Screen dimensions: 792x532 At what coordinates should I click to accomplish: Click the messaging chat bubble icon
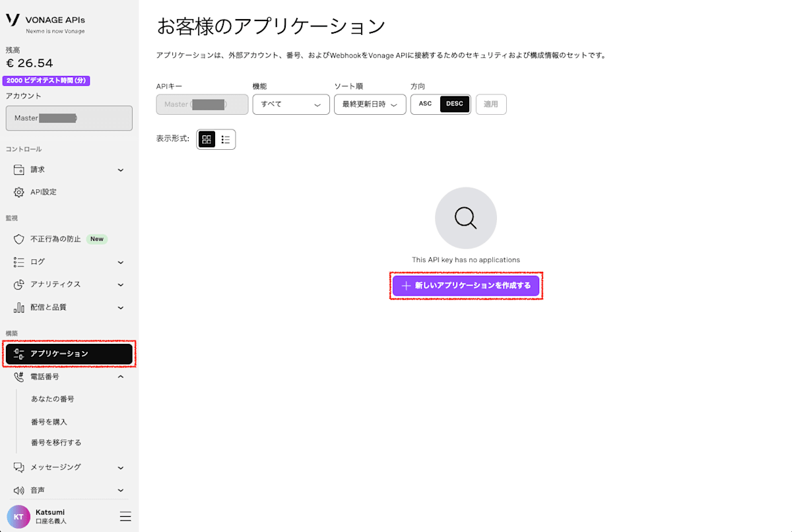pos(19,467)
